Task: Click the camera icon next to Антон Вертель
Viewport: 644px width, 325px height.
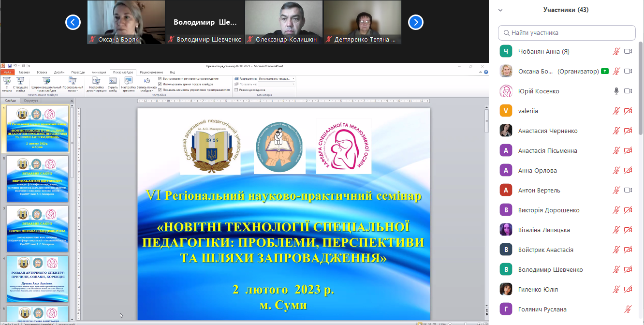Action: pyautogui.click(x=628, y=190)
